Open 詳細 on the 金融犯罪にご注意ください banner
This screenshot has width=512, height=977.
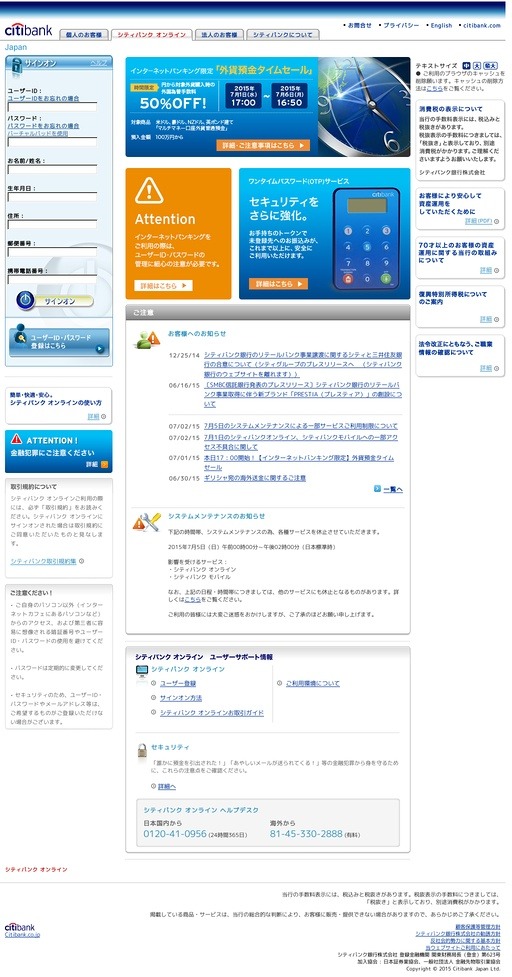pyautogui.click(x=97, y=464)
